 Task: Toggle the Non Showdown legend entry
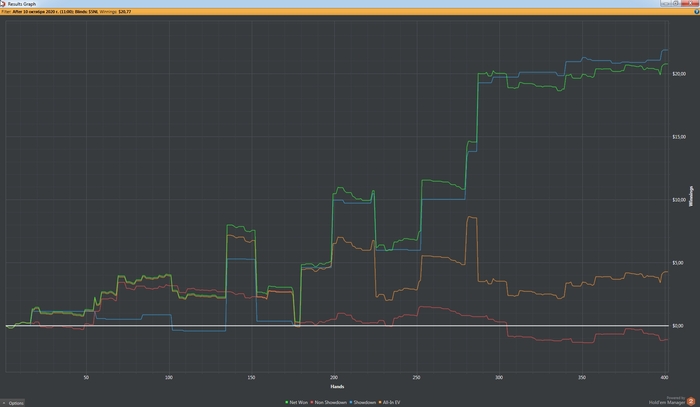pyautogui.click(x=329, y=403)
